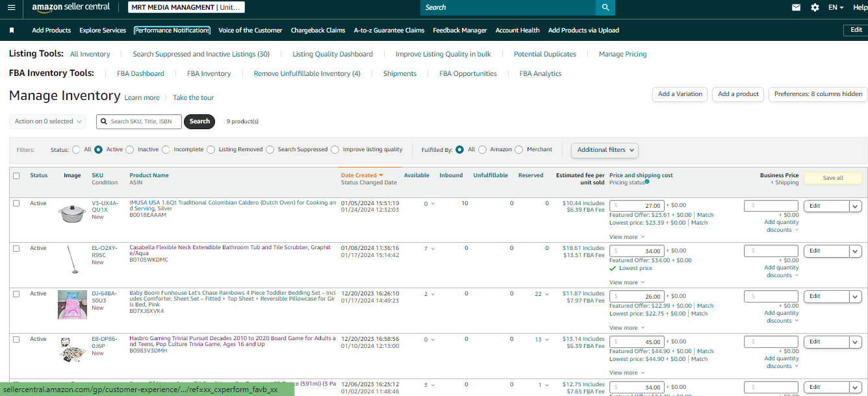
Task: Open Account Health page
Action: coord(517,30)
